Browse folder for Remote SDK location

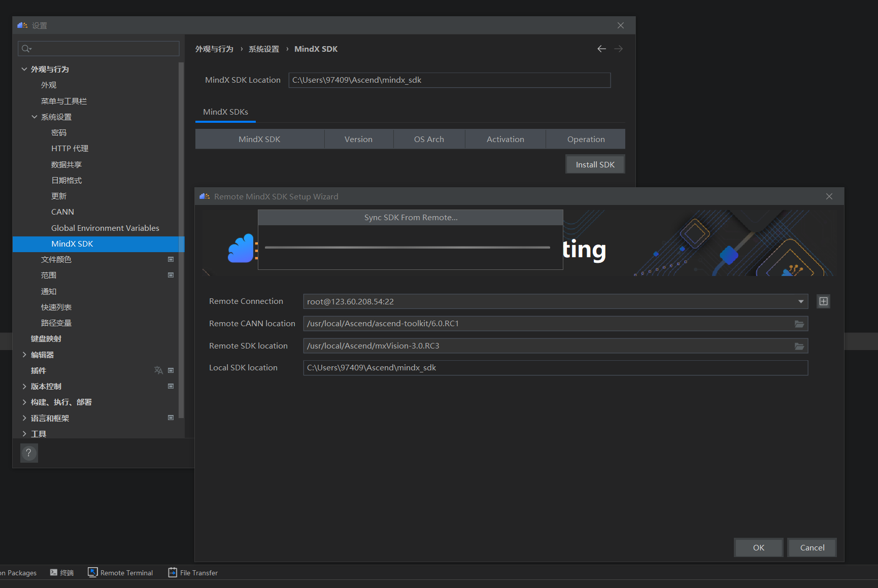point(799,346)
